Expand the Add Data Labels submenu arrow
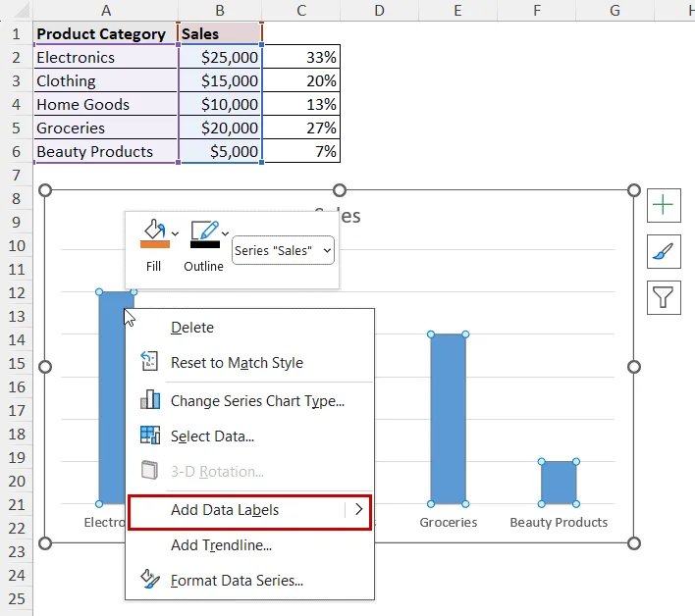 (359, 510)
